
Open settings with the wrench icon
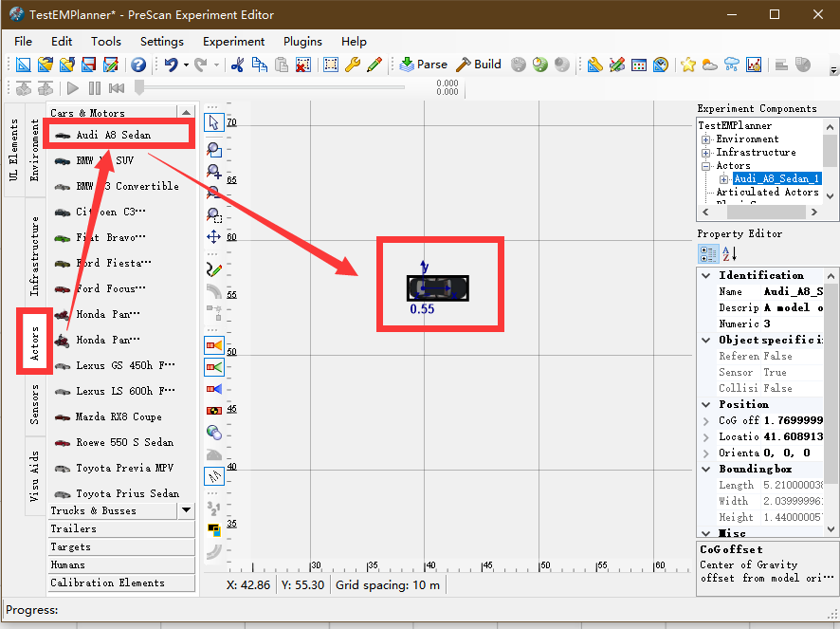tap(353, 65)
